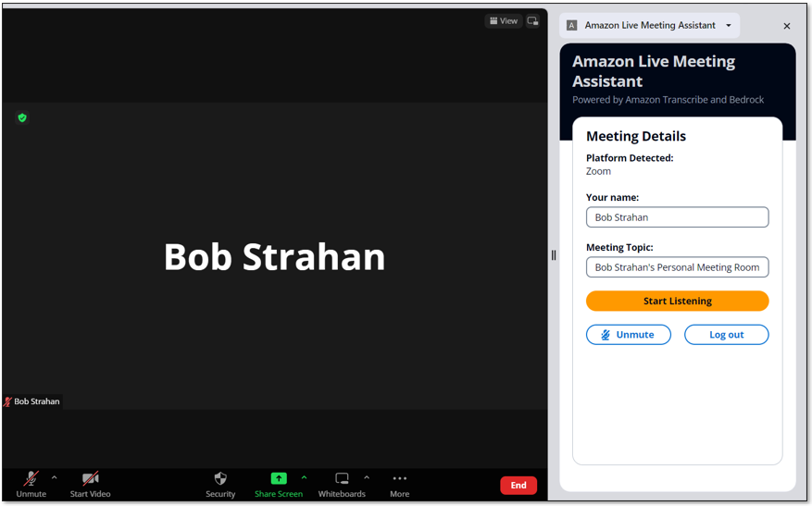Click the 'Meeting Details' heading

tap(636, 136)
